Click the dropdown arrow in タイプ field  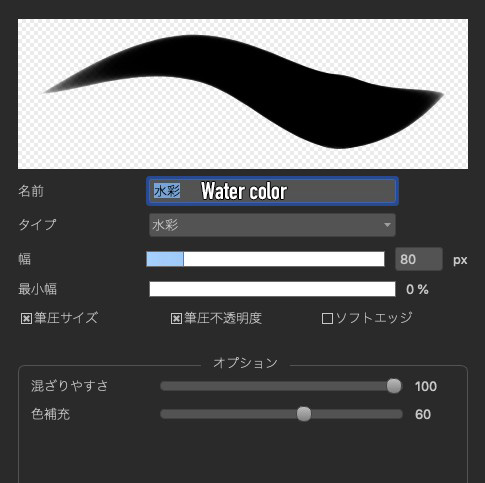coord(387,225)
